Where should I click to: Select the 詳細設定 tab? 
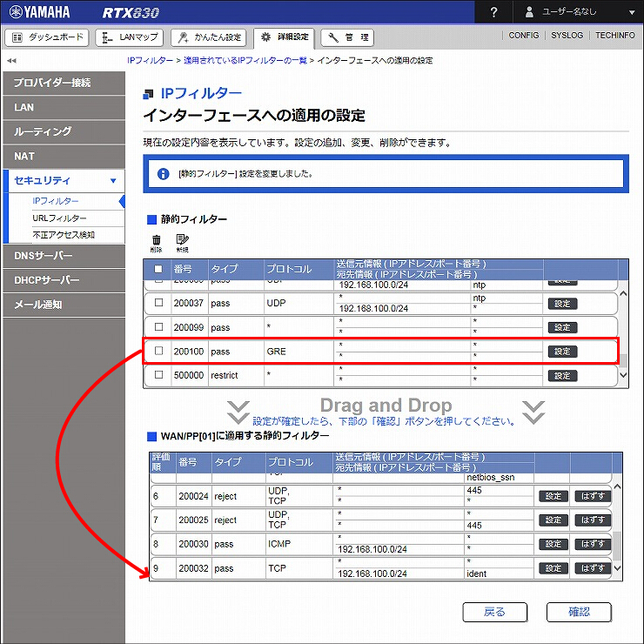285,37
